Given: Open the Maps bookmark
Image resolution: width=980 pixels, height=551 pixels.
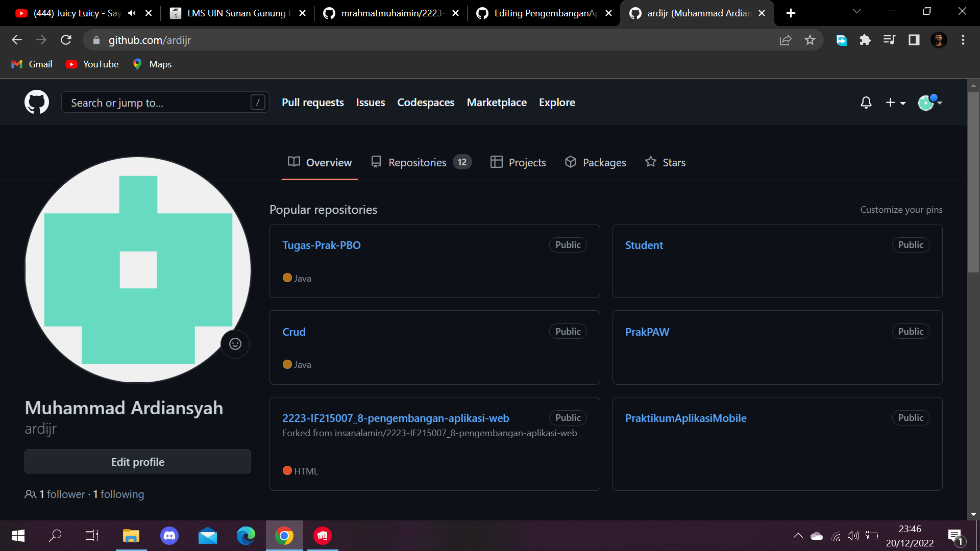Looking at the screenshot, I should click(x=152, y=64).
